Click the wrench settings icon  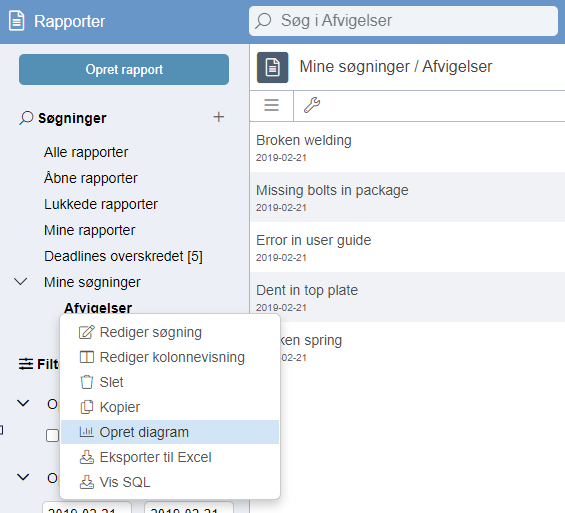tap(312, 105)
